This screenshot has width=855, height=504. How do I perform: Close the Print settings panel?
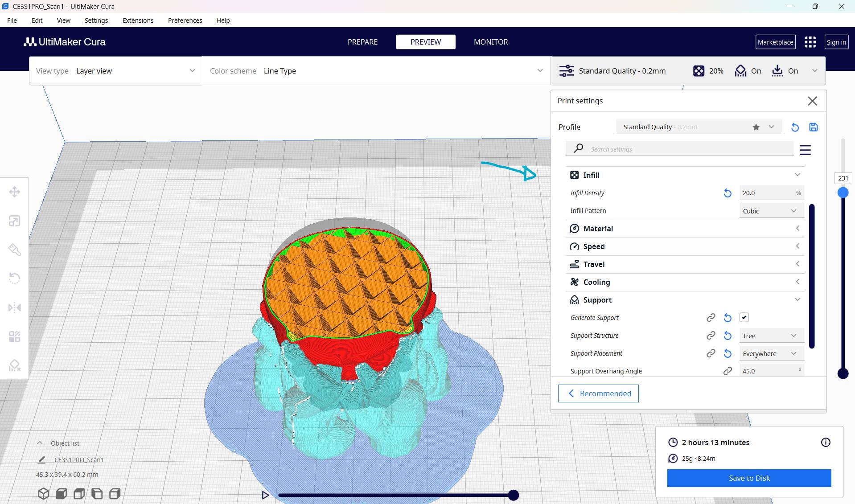[x=813, y=101]
